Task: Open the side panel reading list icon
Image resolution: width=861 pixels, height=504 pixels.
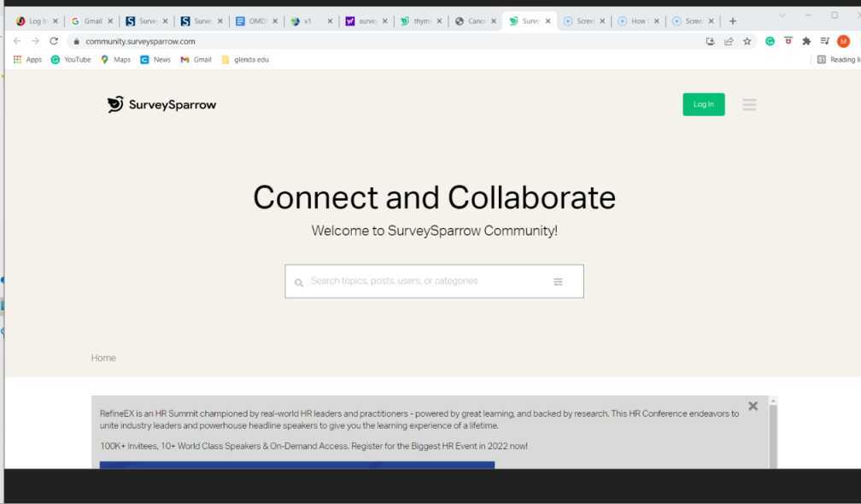Action: click(825, 40)
